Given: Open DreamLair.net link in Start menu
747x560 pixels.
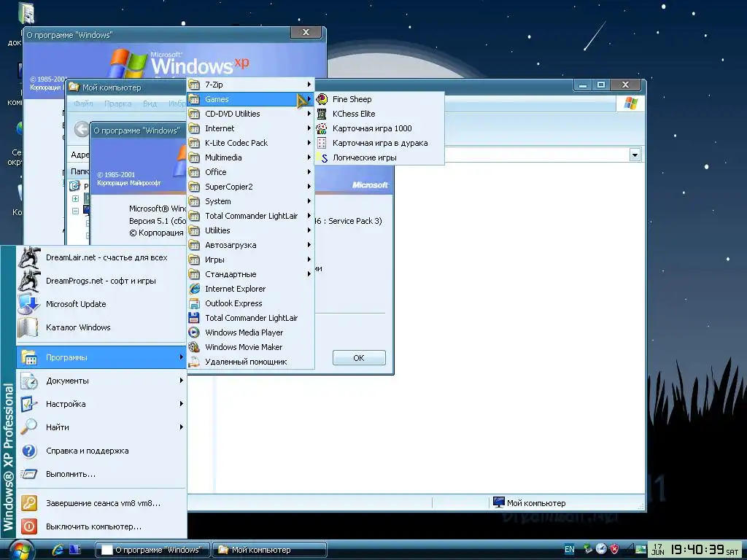Looking at the screenshot, I should pos(101,257).
